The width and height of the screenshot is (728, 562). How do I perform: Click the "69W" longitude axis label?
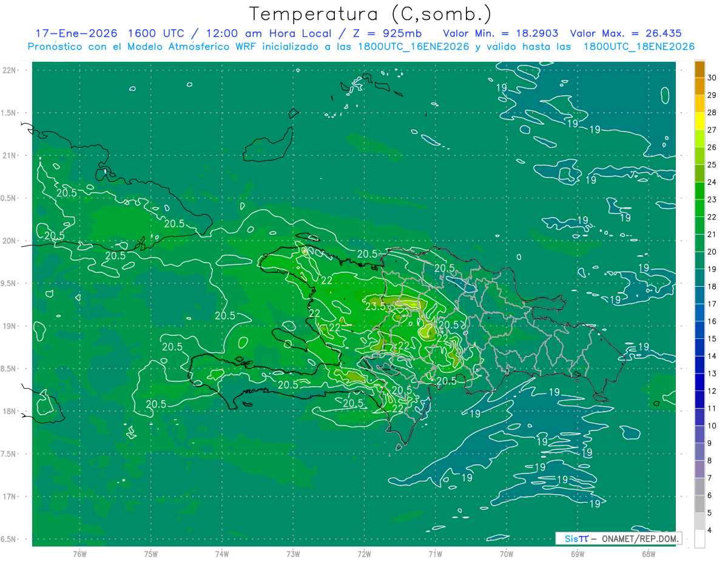point(578,554)
